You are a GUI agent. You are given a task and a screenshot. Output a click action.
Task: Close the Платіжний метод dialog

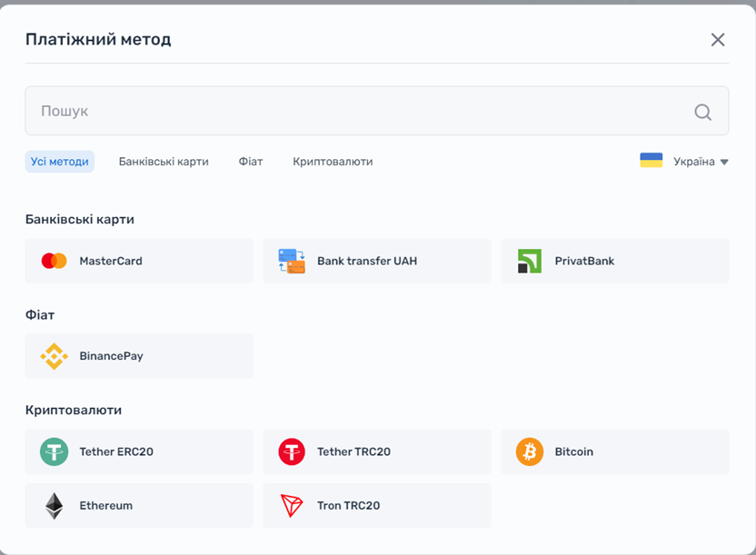[x=718, y=40]
